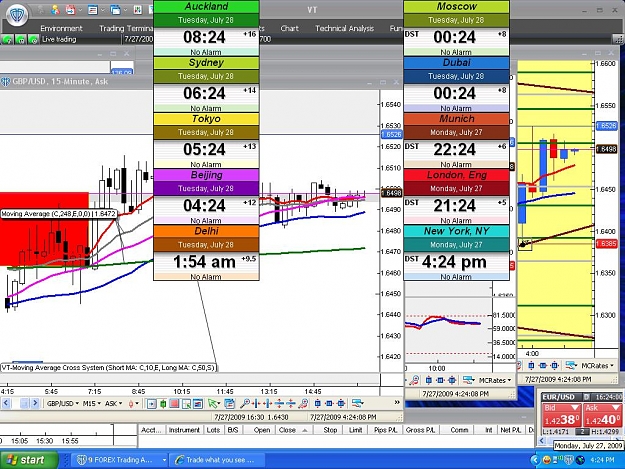Screen dimensions: 625x469
Task: Click the 4:24 PM taskbar clock
Action: point(602,460)
